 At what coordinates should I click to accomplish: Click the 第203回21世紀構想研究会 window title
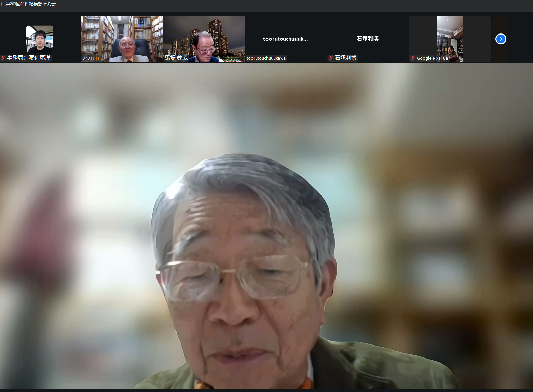(x=30, y=4)
